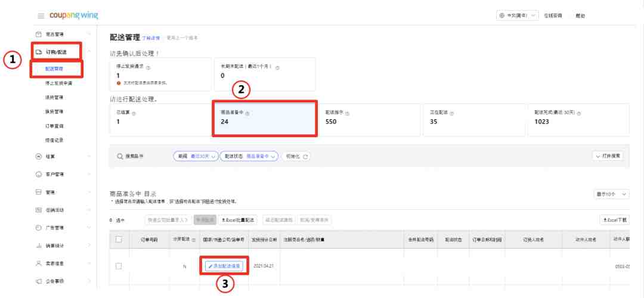Open the delivery status filter dropdown
Image resolution: width=644 pixels, height=298 pixels.
coord(249,156)
